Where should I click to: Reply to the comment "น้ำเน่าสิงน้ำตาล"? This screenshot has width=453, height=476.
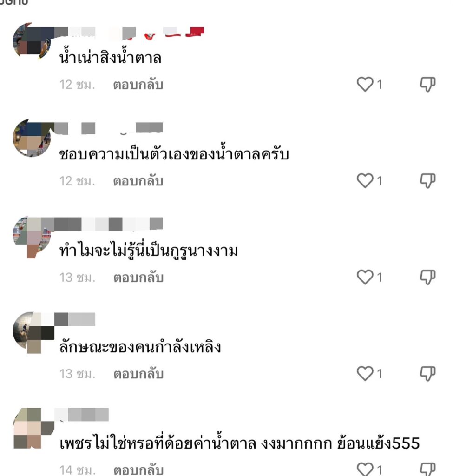[x=138, y=85]
